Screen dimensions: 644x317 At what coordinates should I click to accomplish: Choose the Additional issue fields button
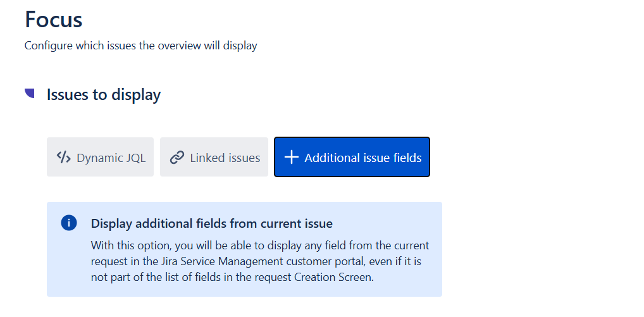click(x=352, y=157)
